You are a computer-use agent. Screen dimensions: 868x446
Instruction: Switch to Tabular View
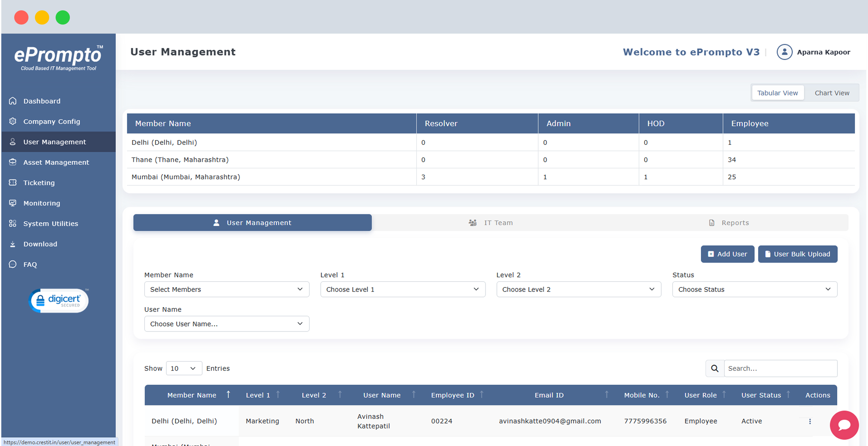[x=777, y=93]
